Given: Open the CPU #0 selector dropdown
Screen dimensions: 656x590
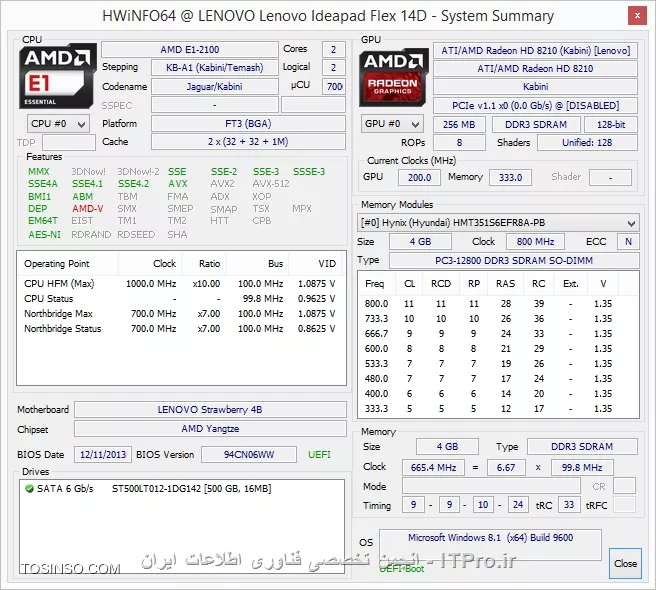Looking at the screenshot, I should click(58, 124).
